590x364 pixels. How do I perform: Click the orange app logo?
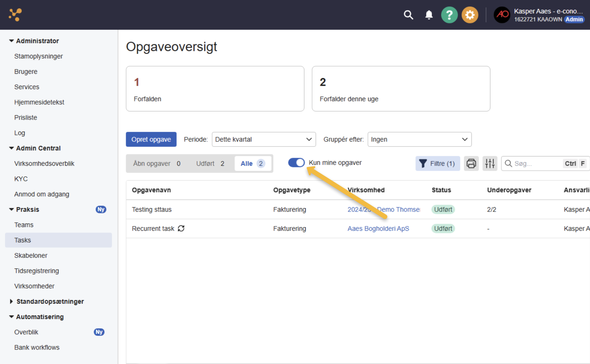click(x=15, y=15)
